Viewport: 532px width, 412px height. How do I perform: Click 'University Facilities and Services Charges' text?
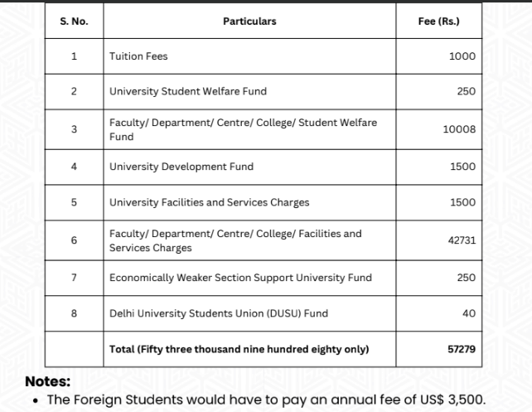[210, 202]
